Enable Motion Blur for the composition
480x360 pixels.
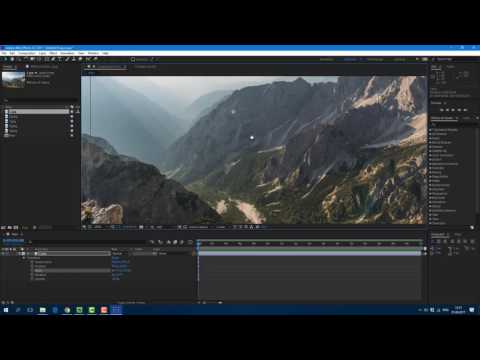click(x=182, y=242)
